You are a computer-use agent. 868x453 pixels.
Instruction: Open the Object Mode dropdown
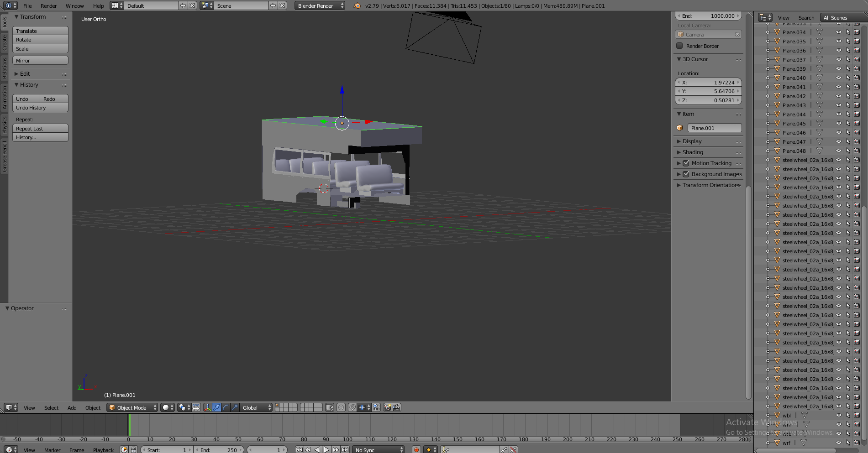pyautogui.click(x=132, y=407)
